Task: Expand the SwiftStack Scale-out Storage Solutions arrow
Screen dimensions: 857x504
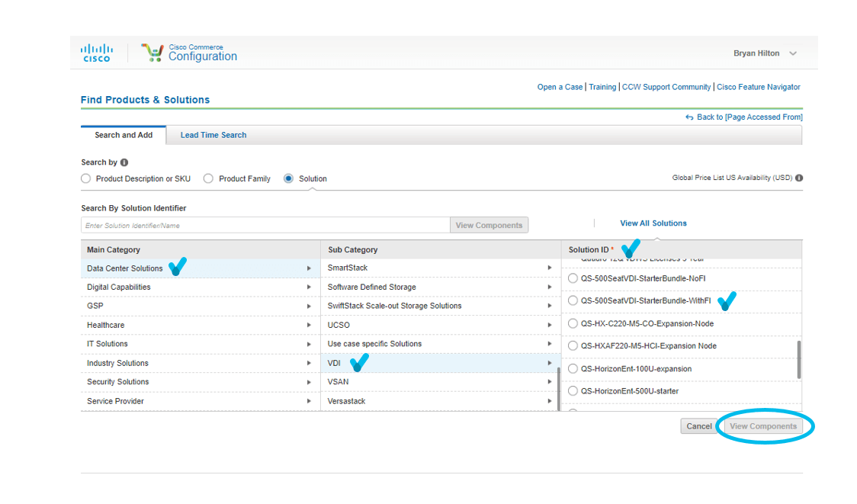Action: tap(549, 306)
